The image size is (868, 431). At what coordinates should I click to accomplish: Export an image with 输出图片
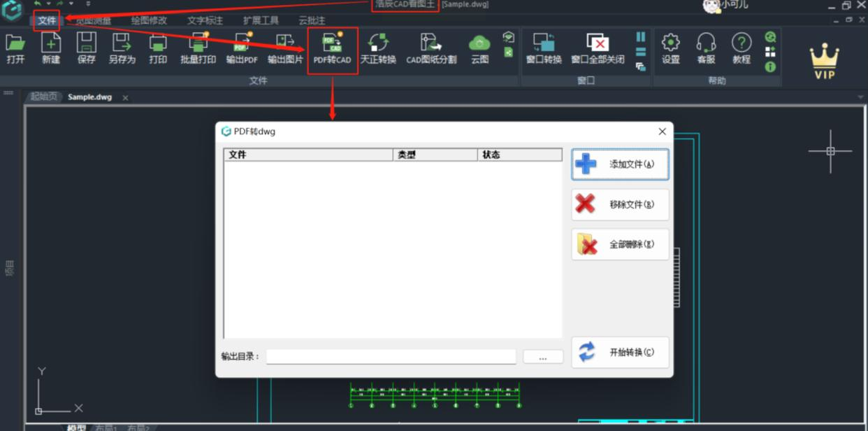(285, 48)
